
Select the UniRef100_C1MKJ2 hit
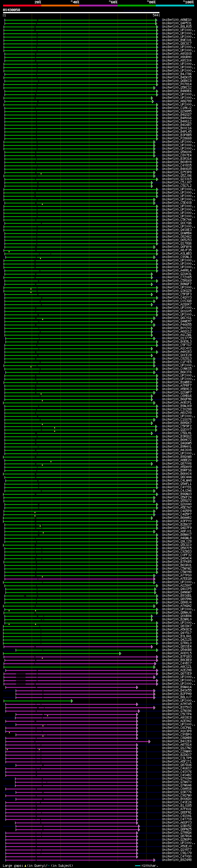point(177,108)
